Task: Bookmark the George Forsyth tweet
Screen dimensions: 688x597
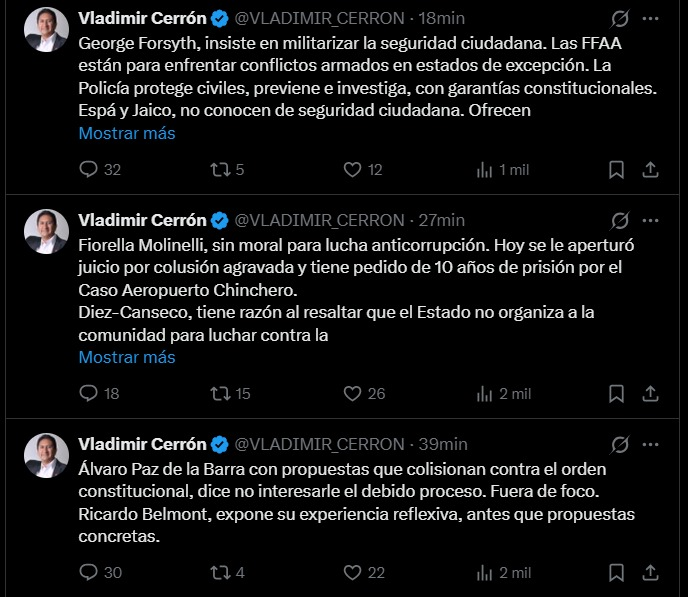Action: 617,170
